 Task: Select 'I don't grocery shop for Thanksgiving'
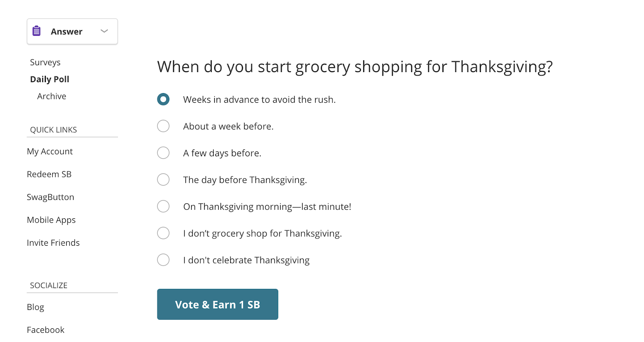(163, 233)
